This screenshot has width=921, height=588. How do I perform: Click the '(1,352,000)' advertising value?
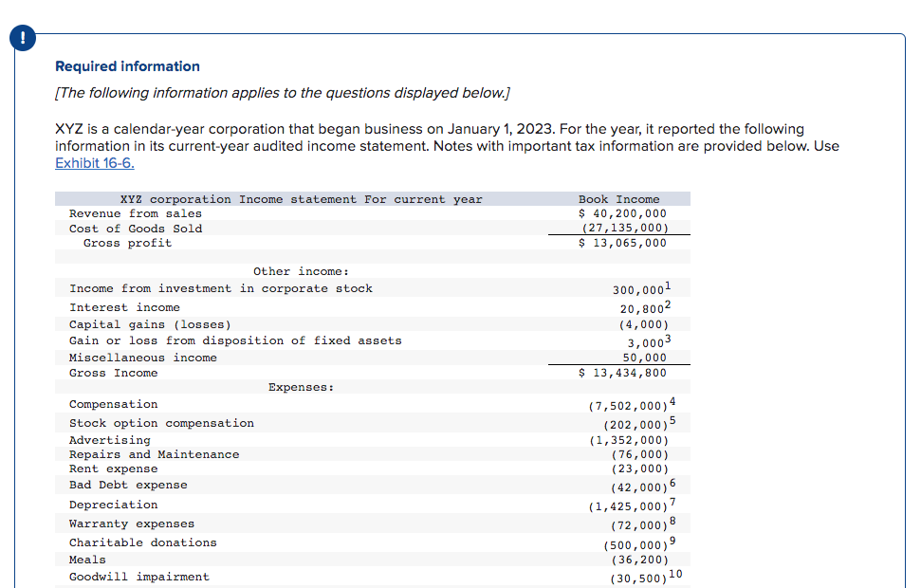tap(629, 441)
